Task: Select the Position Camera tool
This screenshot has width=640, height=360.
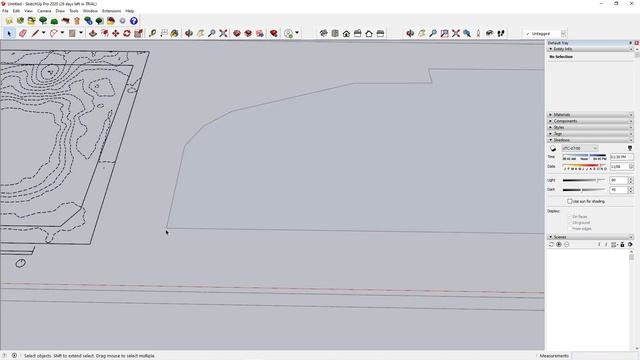Action: [x=478, y=33]
